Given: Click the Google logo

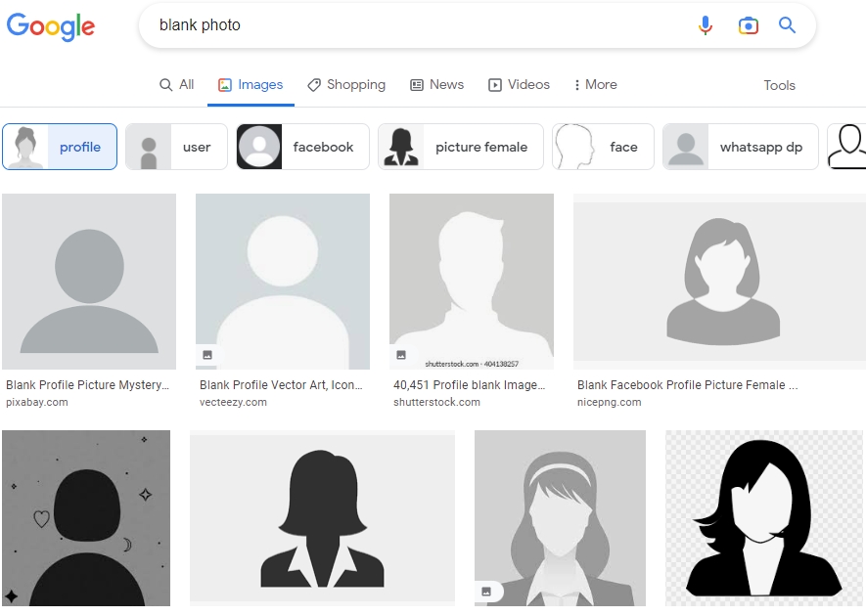Looking at the screenshot, I should coord(51,26).
